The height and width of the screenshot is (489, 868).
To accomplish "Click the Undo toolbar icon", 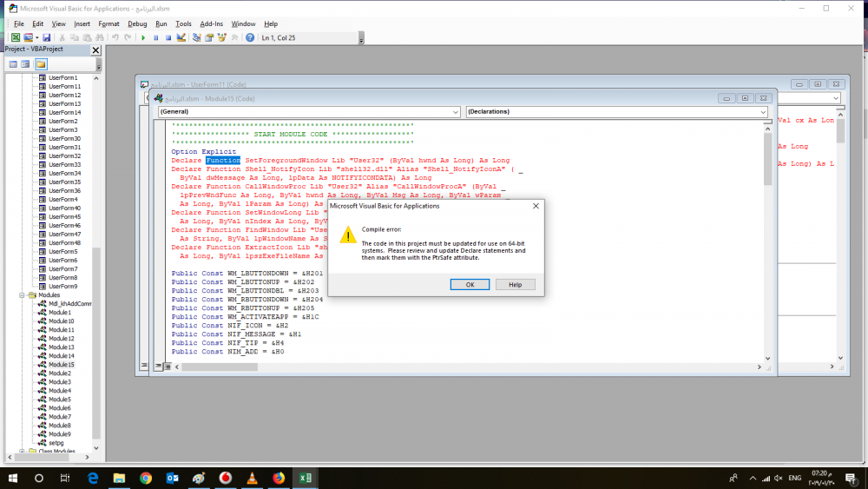I will (x=115, y=37).
